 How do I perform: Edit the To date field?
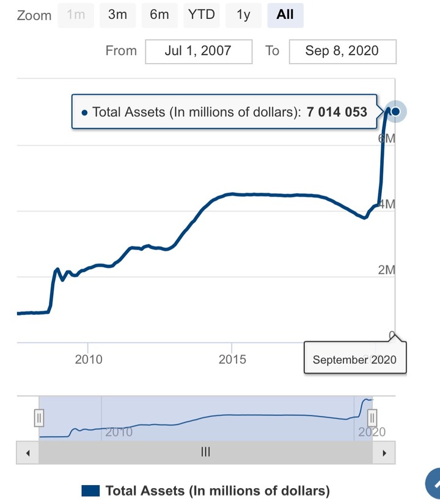pyautogui.click(x=343, y=51)
